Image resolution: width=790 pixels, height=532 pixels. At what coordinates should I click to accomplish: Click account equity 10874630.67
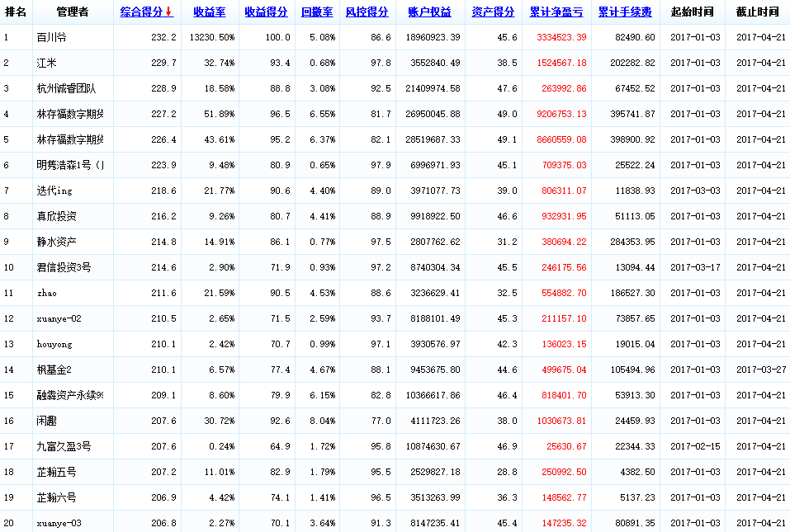click(x=433, y=446)
